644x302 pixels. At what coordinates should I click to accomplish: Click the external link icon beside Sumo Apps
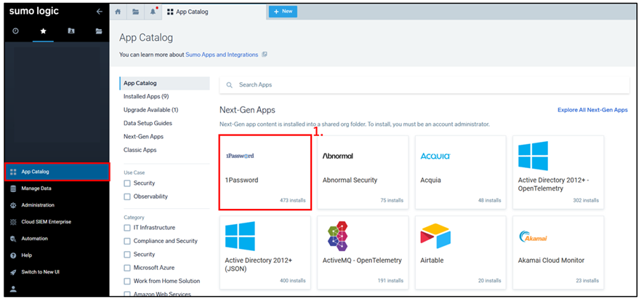coord(265,55)
